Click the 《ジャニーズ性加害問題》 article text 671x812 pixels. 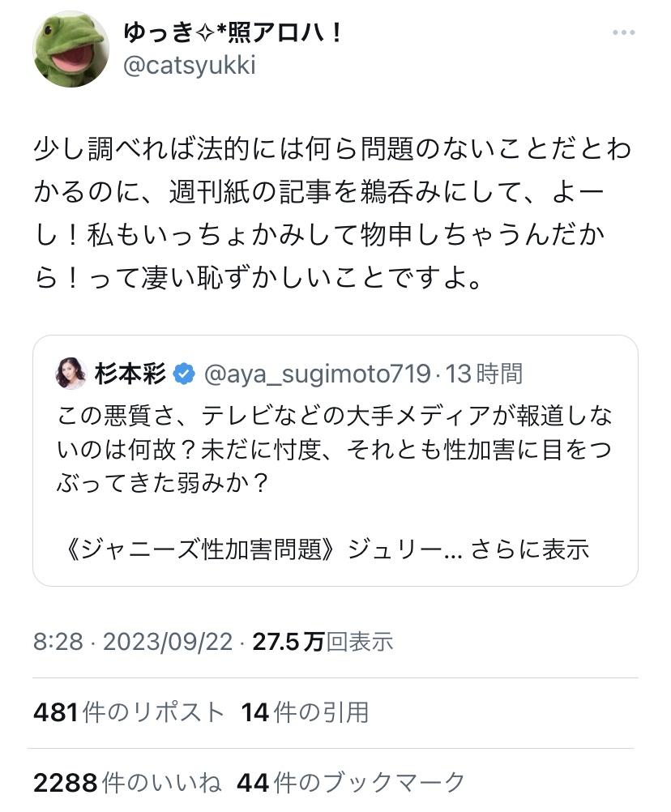203,549
